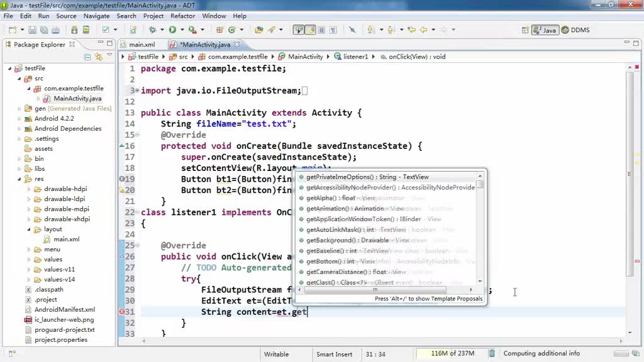Switch to the DDMS perspective
644x362 pixels.
tap(575, 30)
